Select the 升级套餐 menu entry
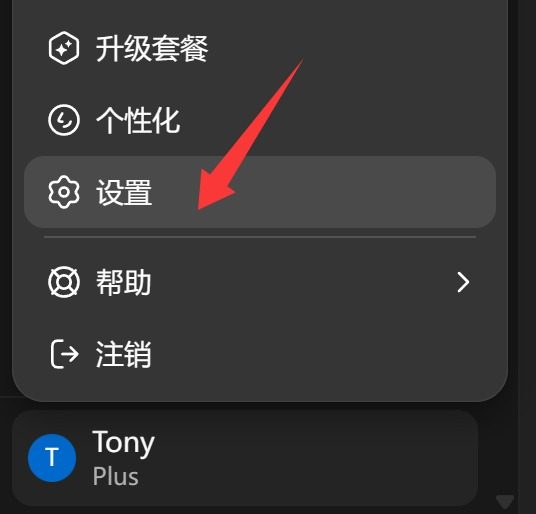 pyautogui.click(x=260, y=48)
